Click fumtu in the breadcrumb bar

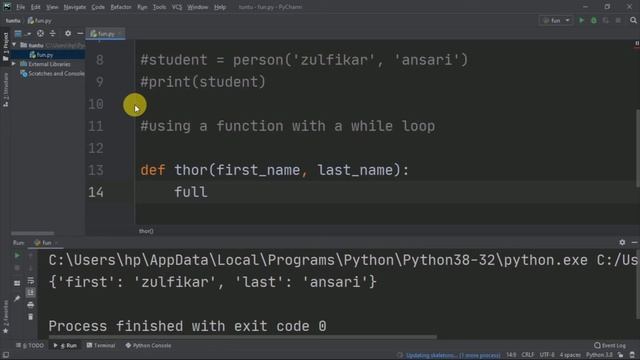(x=13, y=20)
